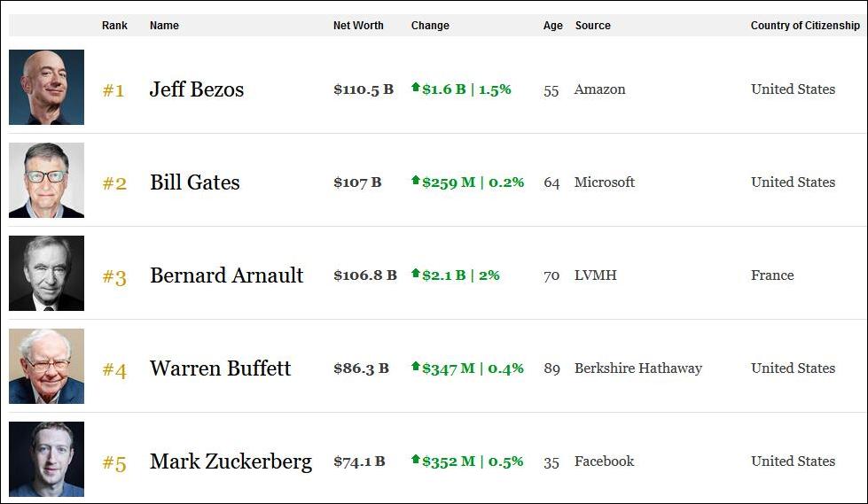Viewport: 868px width, 504px height.
Task: Sort by the Age column header
Action: 553,26
